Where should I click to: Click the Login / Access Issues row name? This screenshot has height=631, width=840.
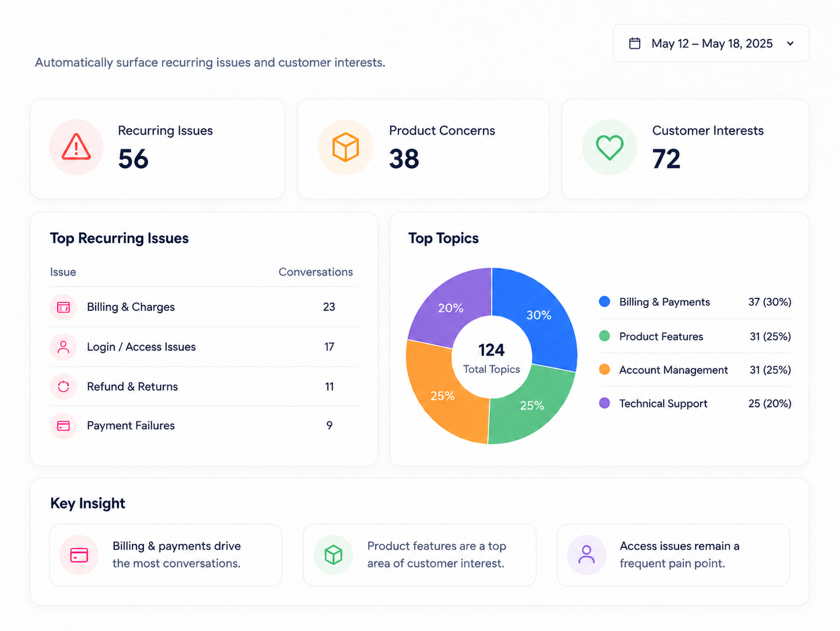(141, 347)
